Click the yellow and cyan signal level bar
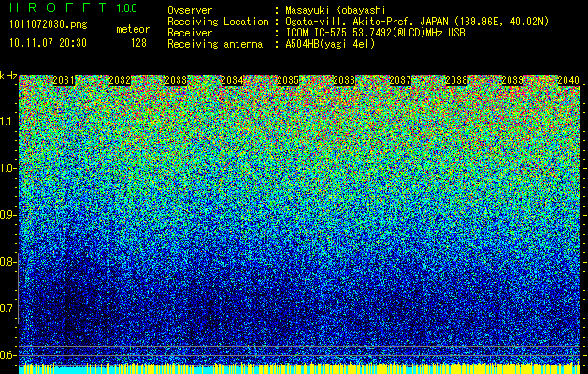Viewport: 588px width, 374px height. tap(299, 368)
